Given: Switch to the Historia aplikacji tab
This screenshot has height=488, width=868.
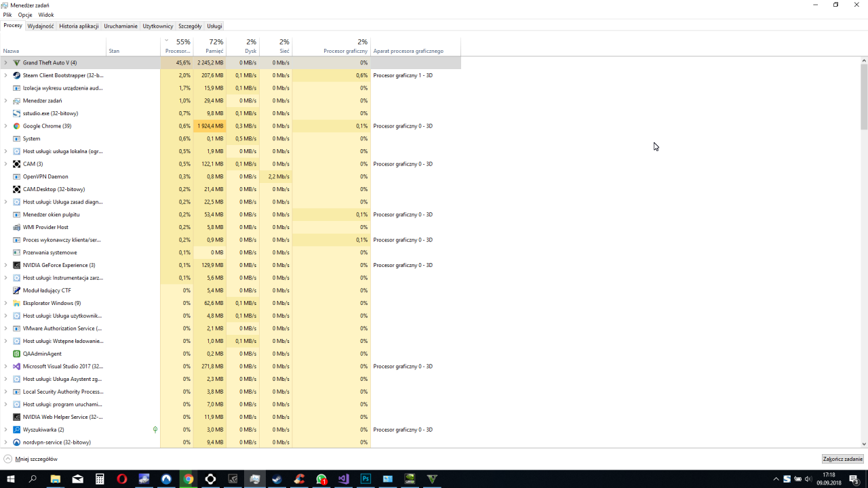Looking at the screenshot, I should click(x=79, y=26).
